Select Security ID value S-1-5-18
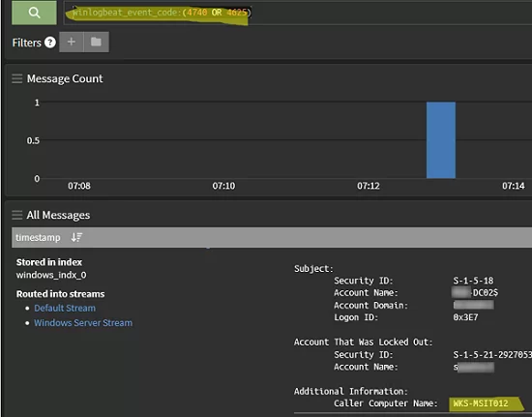This screenshot has height=417, width=532. pyautogui.click(x=473, y=281)
